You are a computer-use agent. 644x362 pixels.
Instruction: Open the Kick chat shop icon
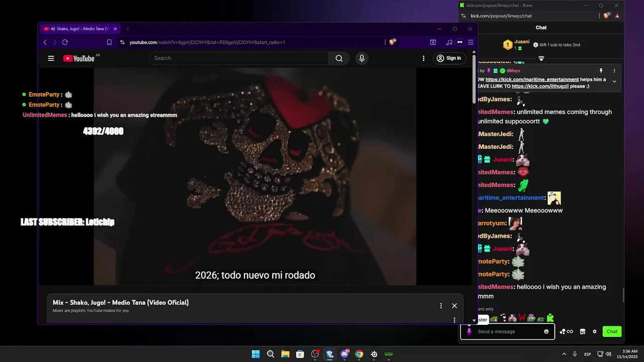click(583, 332)
